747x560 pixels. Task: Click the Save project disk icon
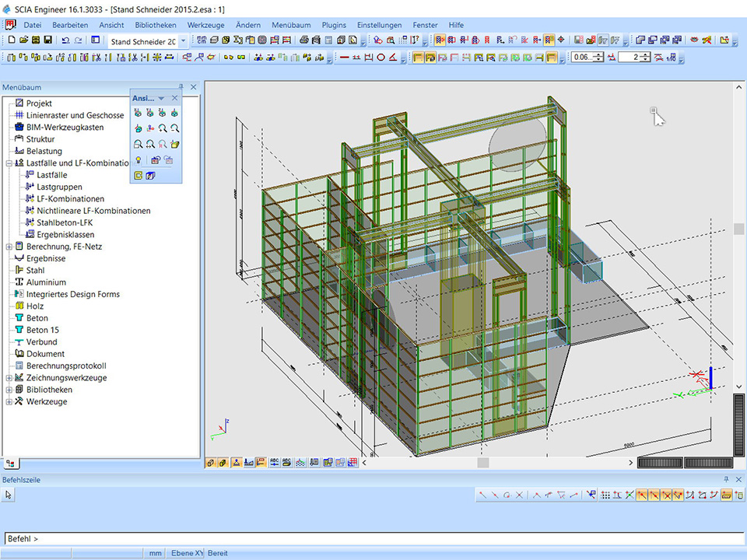coord(48,40)
